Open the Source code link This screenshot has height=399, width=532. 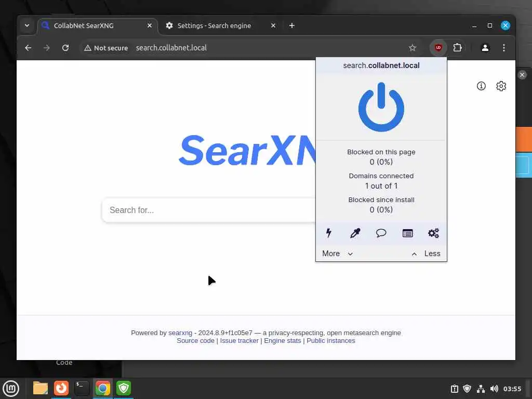coord(195,341)
